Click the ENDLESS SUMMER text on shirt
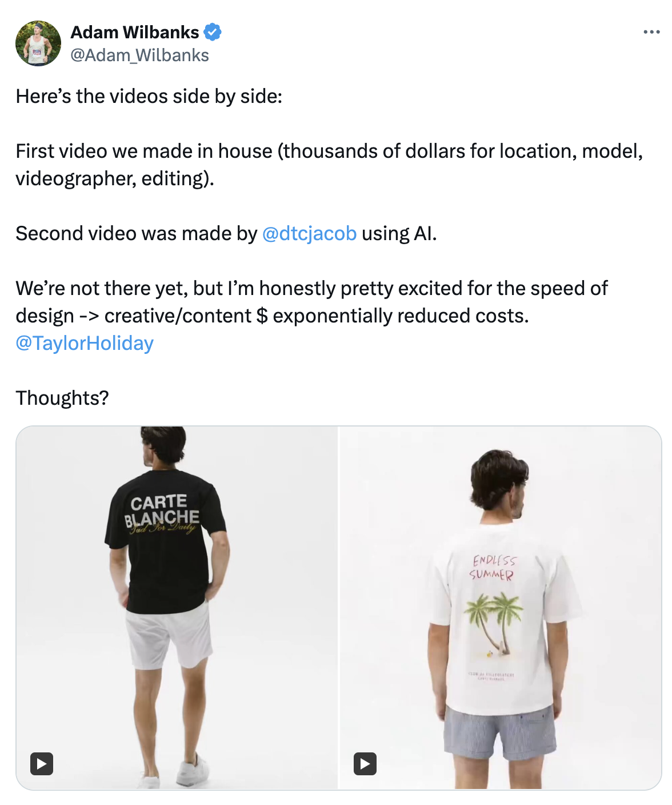This screenshot has width=672, height=805. pyautogui.click(x=493, y=567)
